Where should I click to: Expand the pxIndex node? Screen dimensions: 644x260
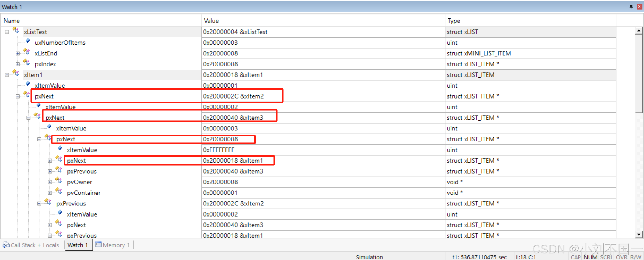(x=18, y=64)
